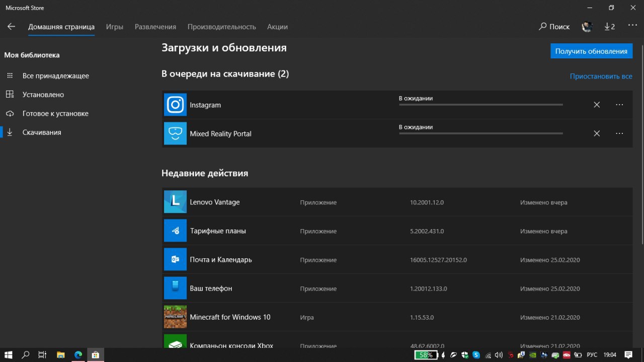This screenshot has width=644, height=362.
Task: Click the Instagram app icon
Action: coord(175,105)
